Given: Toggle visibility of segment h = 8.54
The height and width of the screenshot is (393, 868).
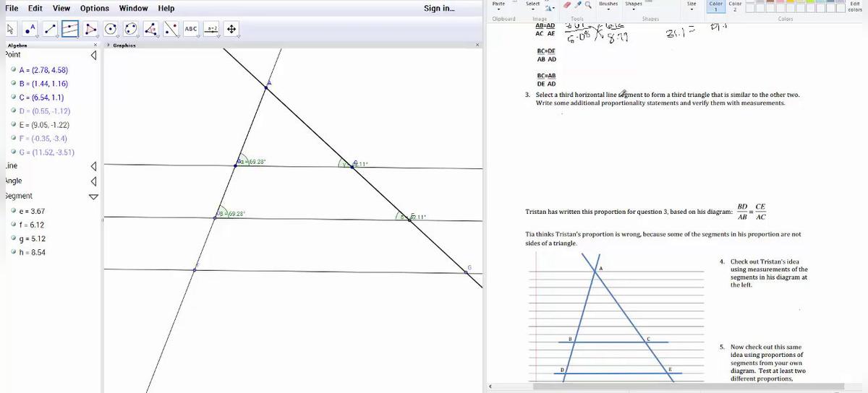Looking at the screenshot, I should click(x=14, y=252).
